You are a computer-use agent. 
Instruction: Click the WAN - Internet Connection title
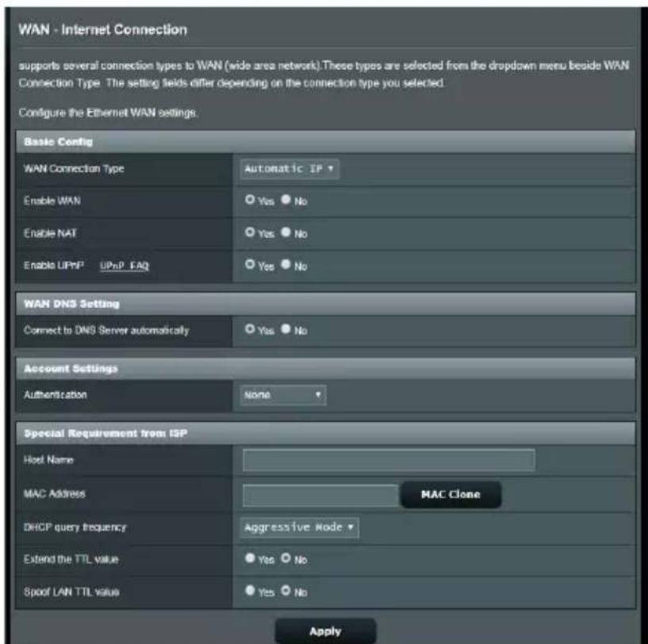coord(102,30)
